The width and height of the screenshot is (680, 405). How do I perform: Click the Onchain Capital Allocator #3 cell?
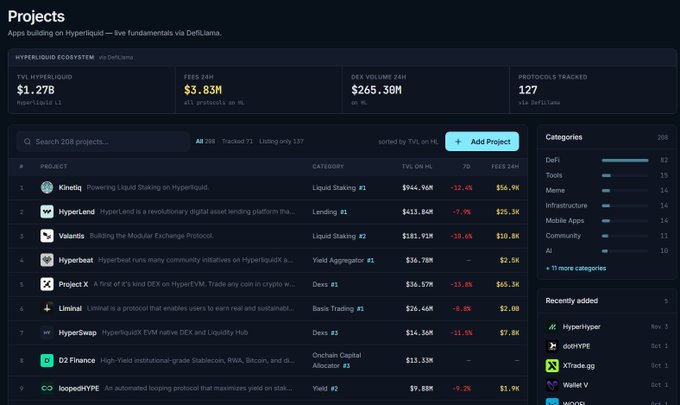pyautogui.click(x=337, y=360)
